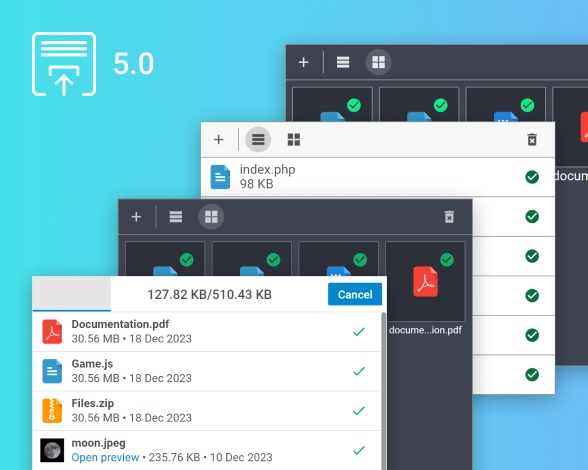Switch to list view in top dark window
The image size is (588, 470).
tap(343, 62)
